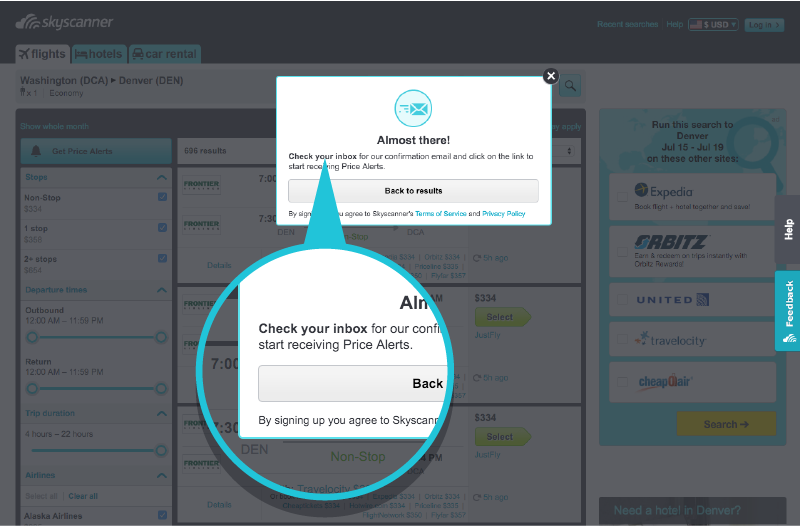Image resolution: width=800 pixels, height=526 pixels.
Task: Check the United checkbox
Action: coord(622,299)
